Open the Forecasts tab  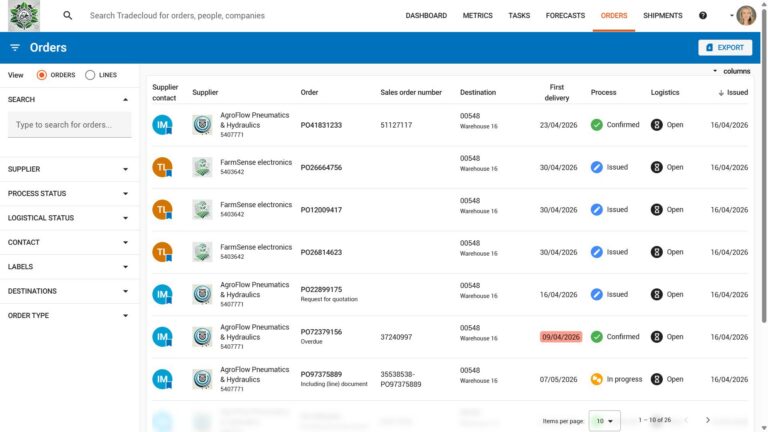[x=565, y=16]
